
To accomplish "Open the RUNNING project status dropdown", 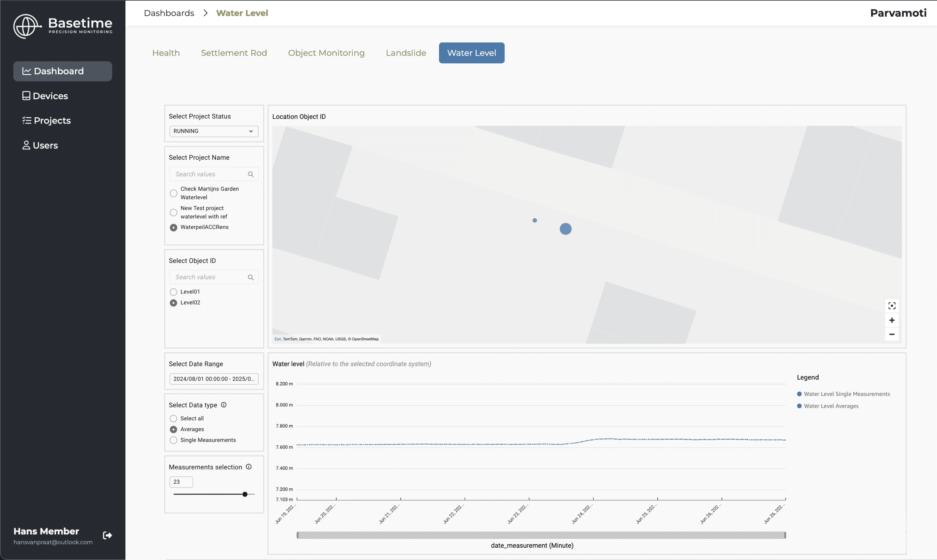I will point(214,131).
